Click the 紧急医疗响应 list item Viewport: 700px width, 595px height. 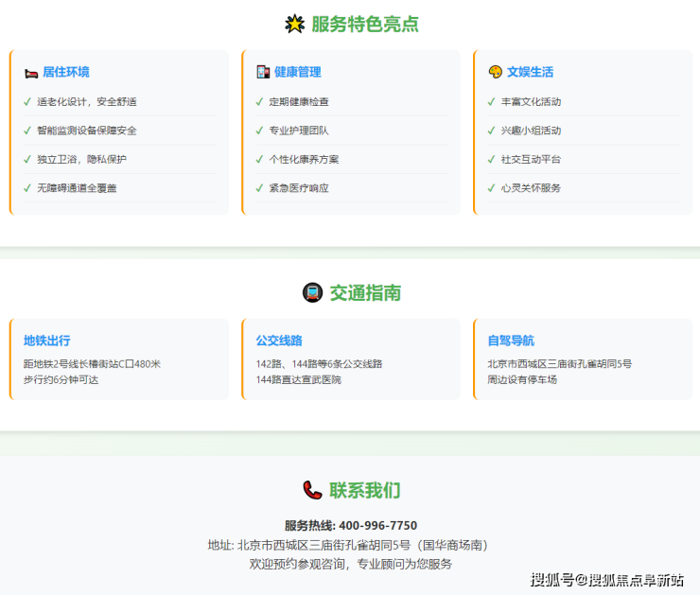point(298,188)
